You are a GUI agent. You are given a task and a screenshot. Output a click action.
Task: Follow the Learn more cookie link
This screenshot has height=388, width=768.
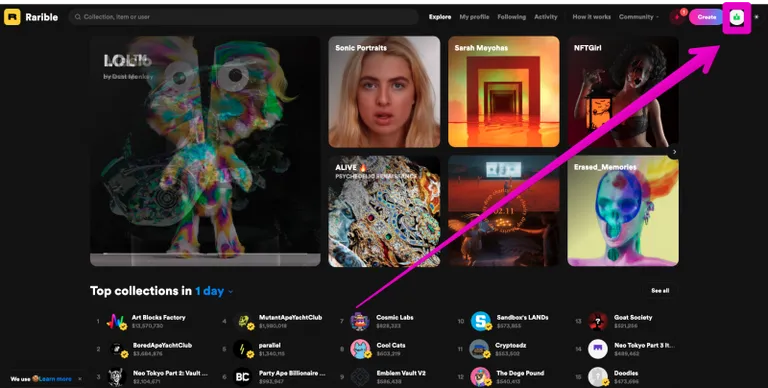(x=55, y=379)
